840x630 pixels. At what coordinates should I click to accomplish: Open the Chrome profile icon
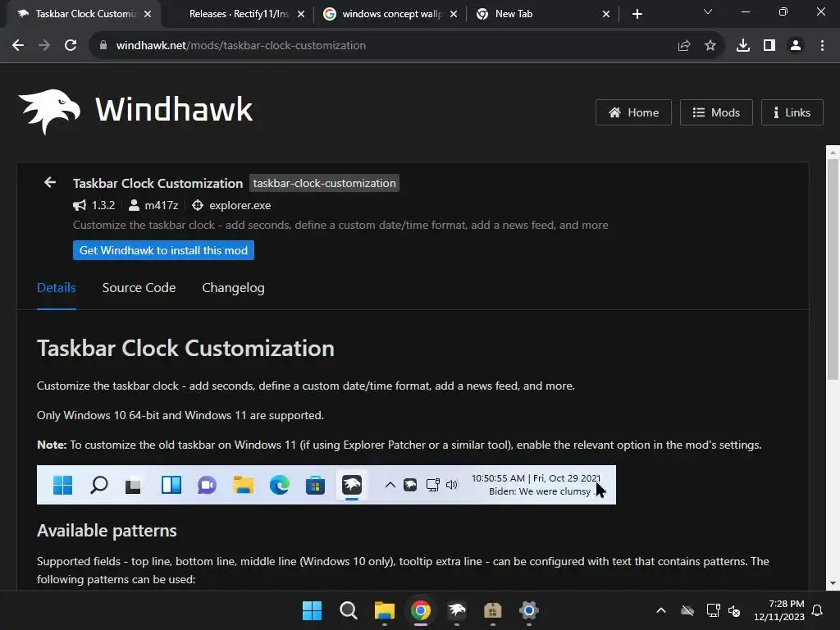(x=796, y=46)
